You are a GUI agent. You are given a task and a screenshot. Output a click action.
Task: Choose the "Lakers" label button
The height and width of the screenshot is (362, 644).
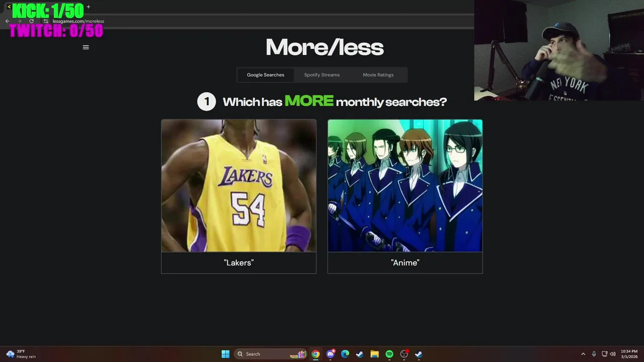(238, 262)
